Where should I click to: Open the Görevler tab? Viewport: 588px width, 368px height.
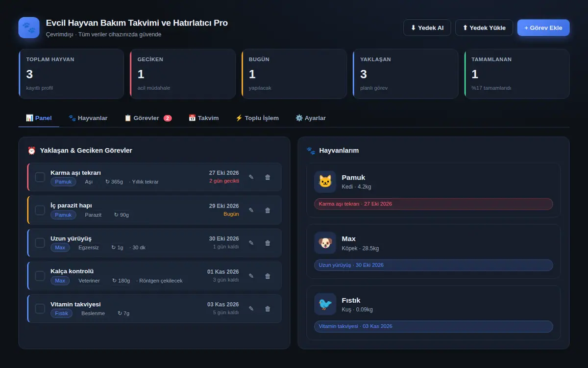point(148,118)
